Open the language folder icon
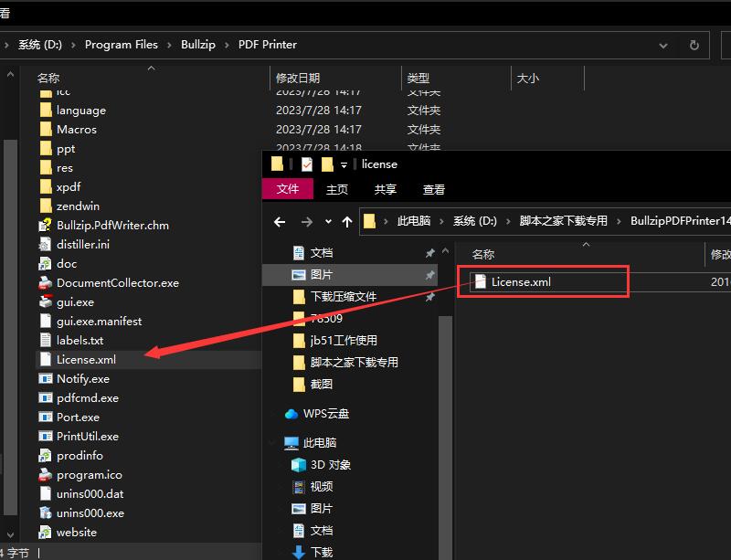Image resolution: width=731 pixels, height=560 pixels. pyautogui.click(x=46, y=110)
